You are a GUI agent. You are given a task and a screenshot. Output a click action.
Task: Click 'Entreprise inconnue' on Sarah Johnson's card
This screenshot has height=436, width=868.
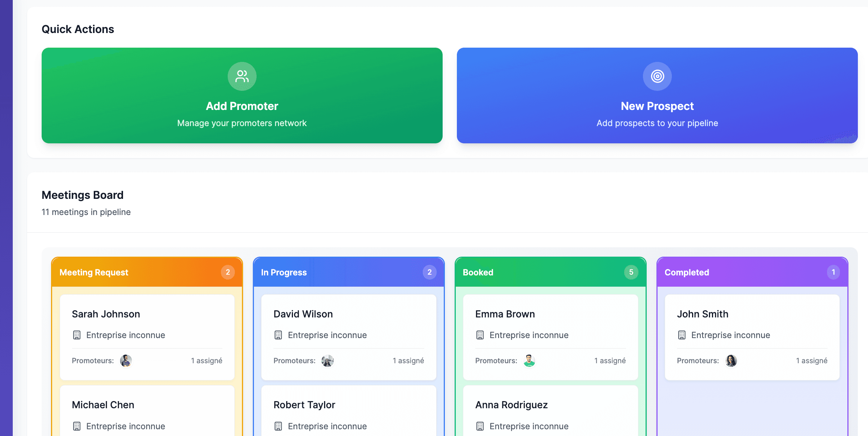[126, 335]
